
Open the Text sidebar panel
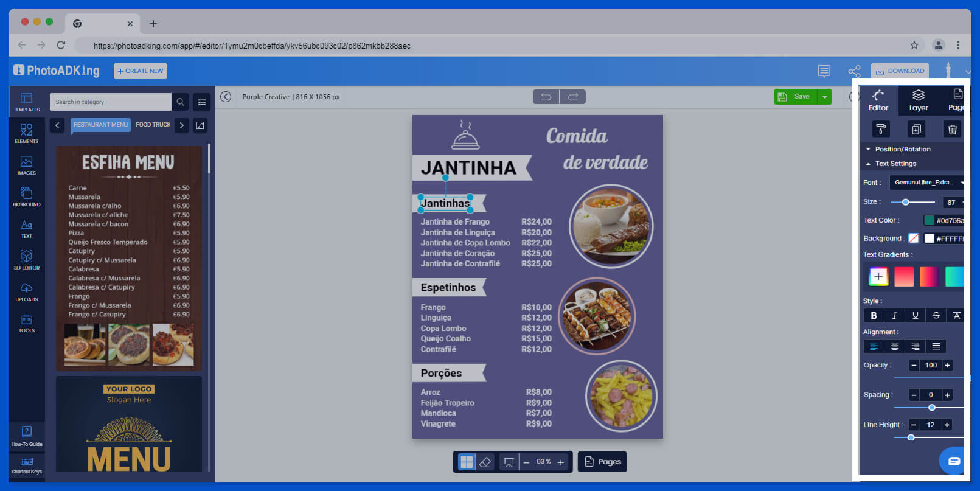pos(26,228)
